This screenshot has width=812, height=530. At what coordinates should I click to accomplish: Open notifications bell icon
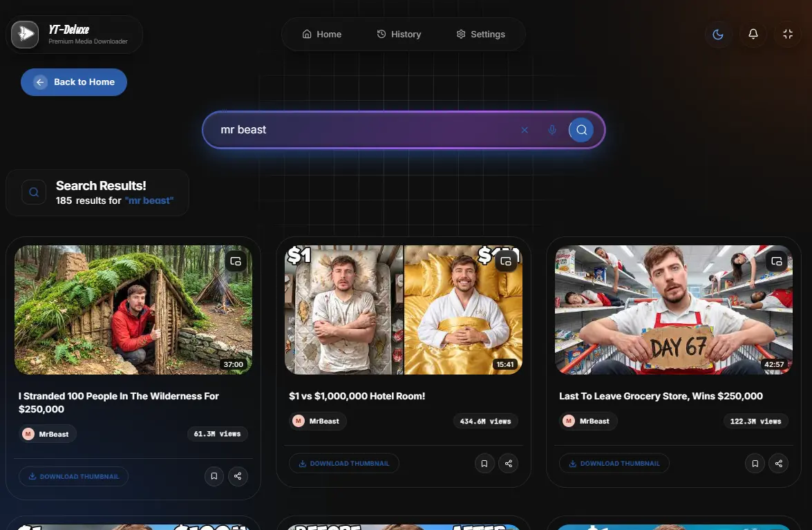(753, 34)
